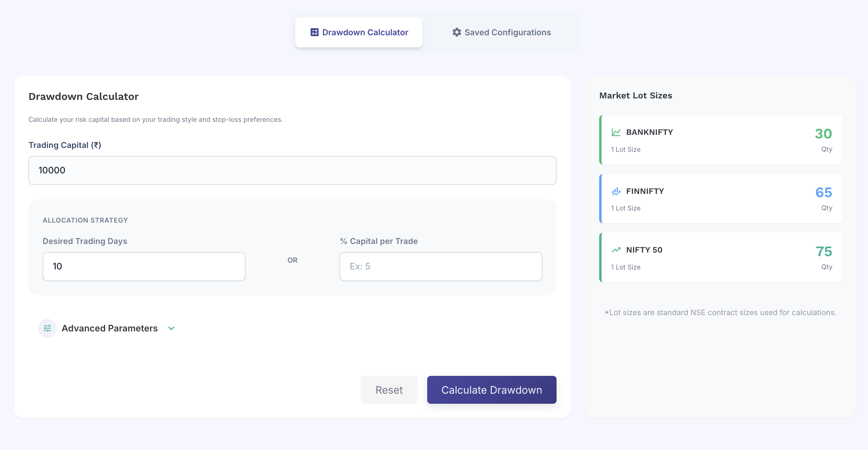
Task: Select the Drawdown Calculator tab
Action: tap(358, 32)
